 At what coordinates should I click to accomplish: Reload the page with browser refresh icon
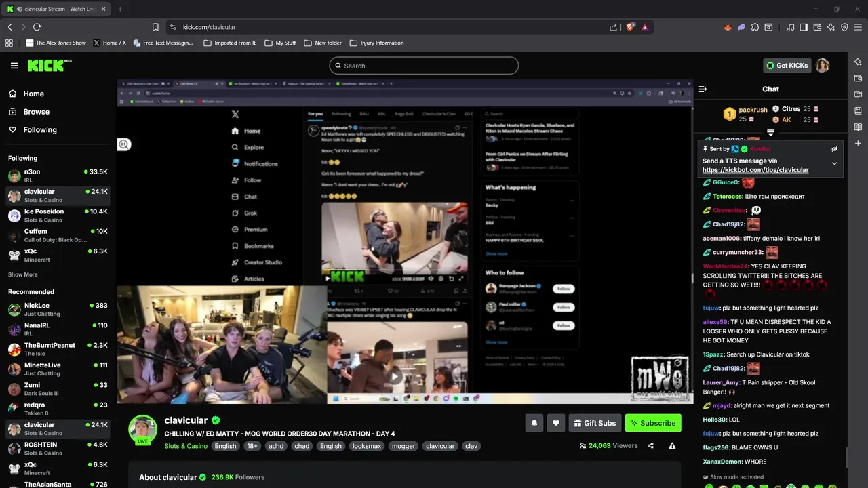37,27
